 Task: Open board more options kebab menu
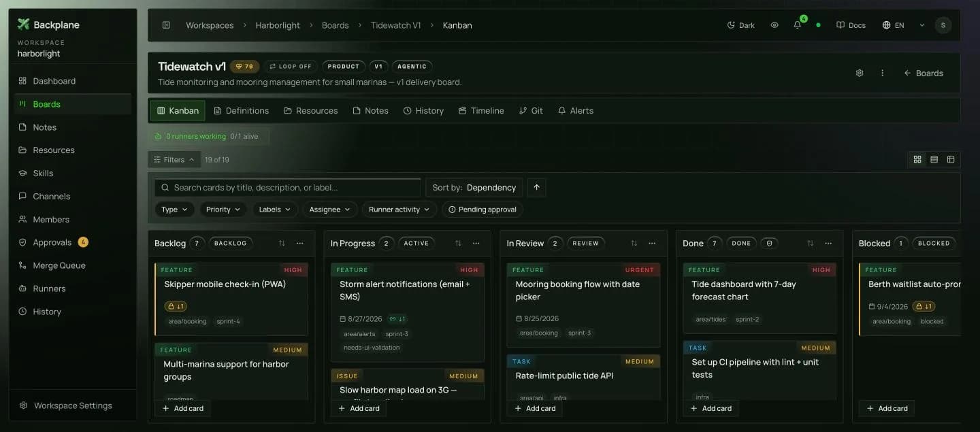(883, 73)
